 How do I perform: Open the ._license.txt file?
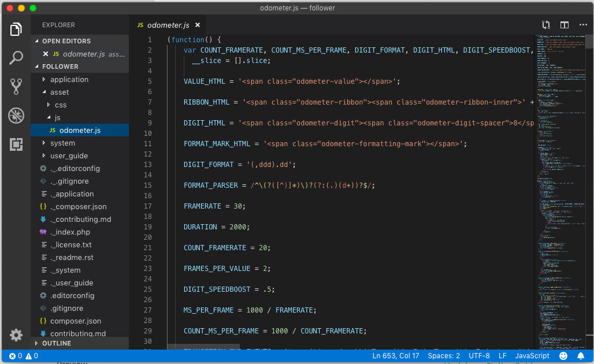pos(80,244)
